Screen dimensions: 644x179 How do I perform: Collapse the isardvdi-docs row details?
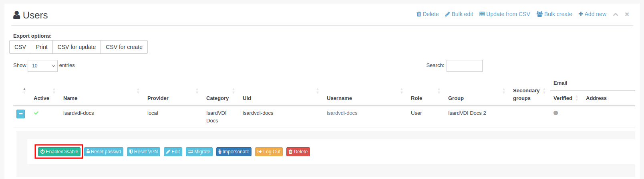(21, 114)
